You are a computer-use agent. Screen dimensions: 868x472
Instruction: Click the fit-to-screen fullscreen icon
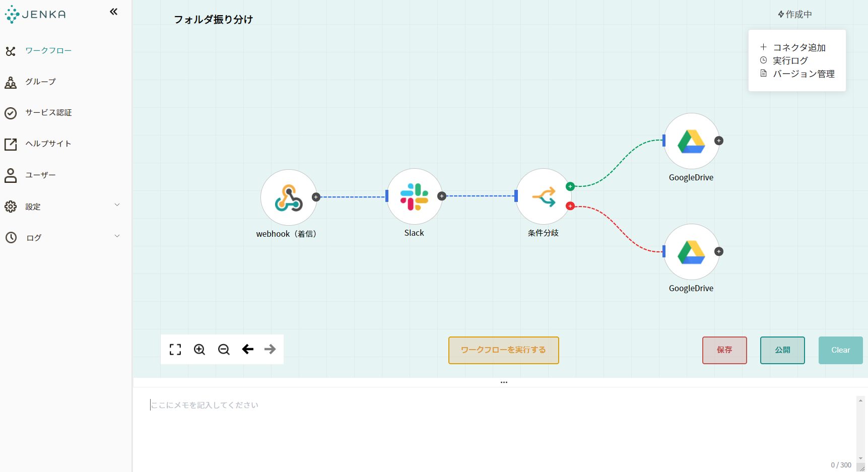click(175, 350)
